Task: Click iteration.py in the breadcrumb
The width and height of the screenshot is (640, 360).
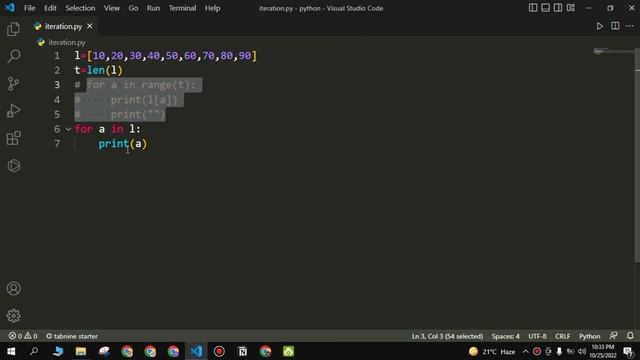Action: 67,42
